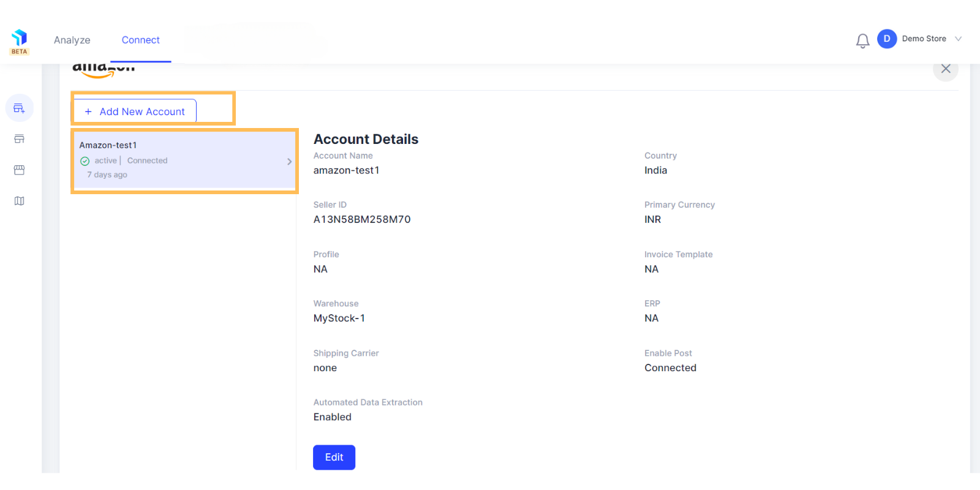
Task: Select the awning storefront sidebar icon
Action: [19, 170]
